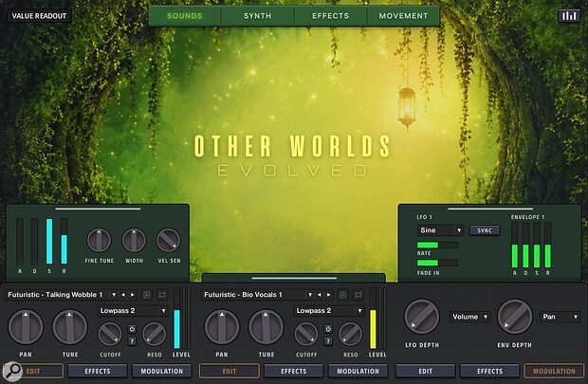Open the LFO 1 Sine waveform dropdown
Screen dimensions: 588x384
440,230
